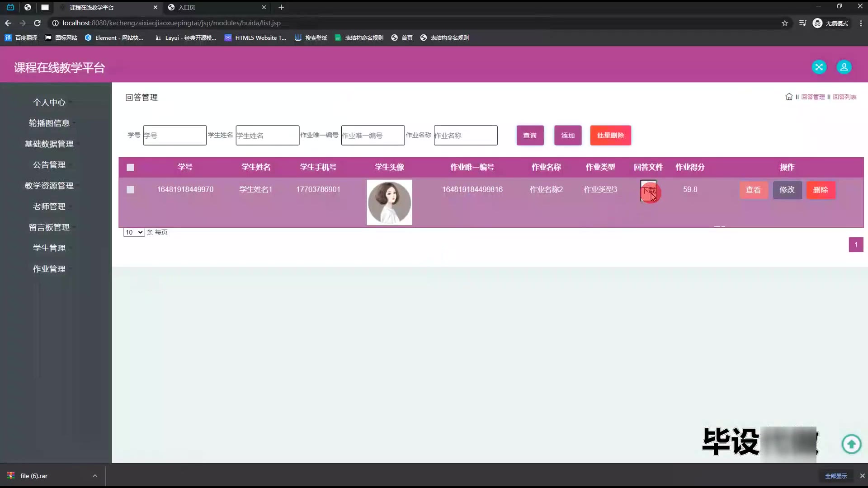Open 个人中心 in sidebar
The width and height of the screenshot is (868, 488).
coord(49,103)
